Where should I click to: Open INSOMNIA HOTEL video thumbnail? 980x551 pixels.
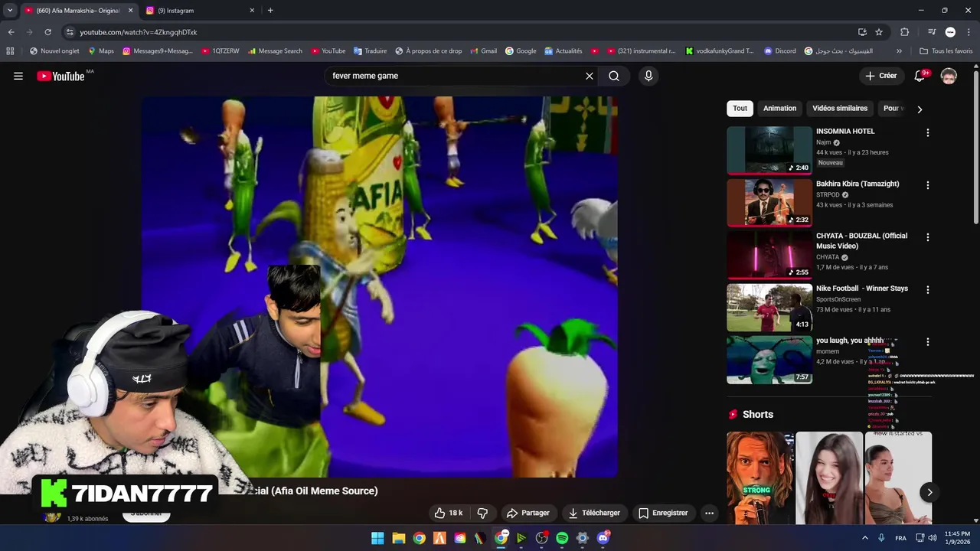(x=769, y=151)
